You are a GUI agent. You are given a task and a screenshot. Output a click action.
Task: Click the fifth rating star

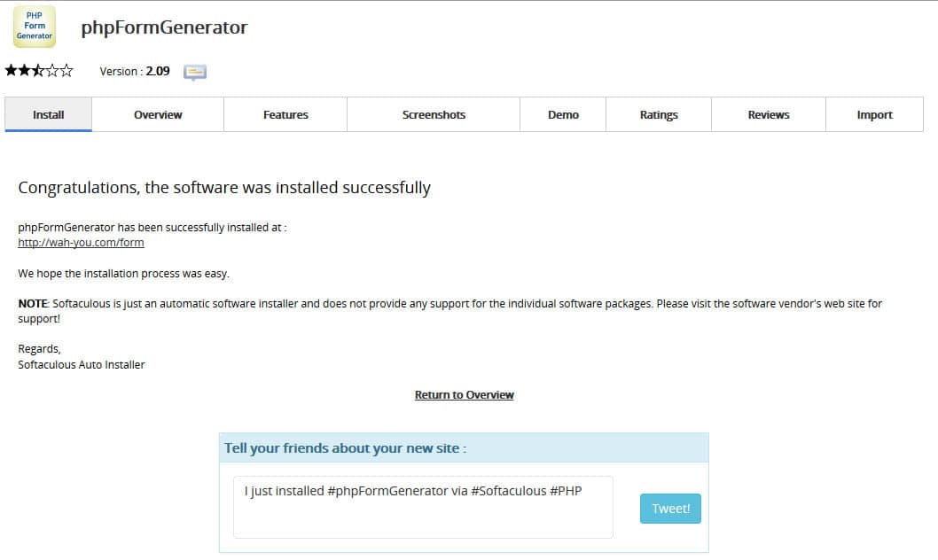66,71
